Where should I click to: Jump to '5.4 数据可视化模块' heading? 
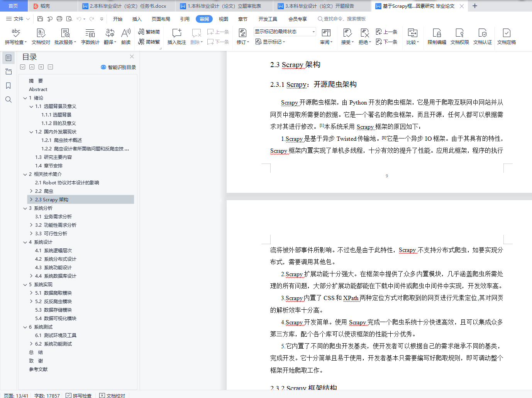(56, 319)
